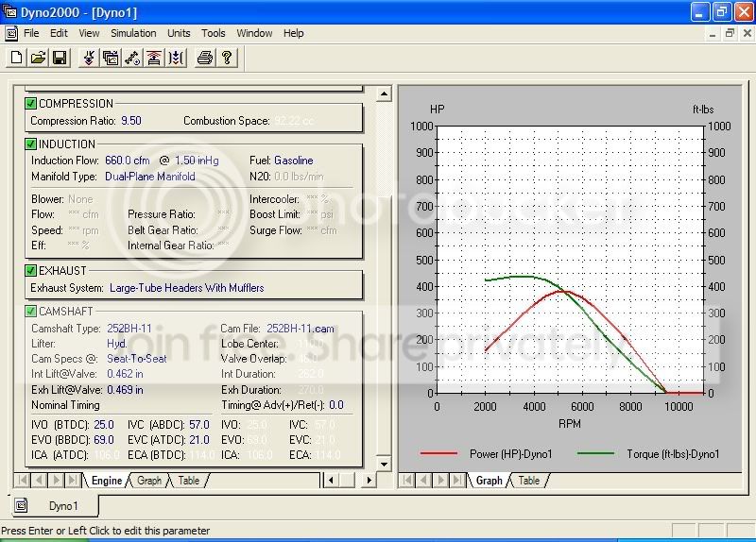The height and width of the screenshot is (542, 756).
Task: Click the Dyno2000 title bar application icon
Action: coord(9,12)
